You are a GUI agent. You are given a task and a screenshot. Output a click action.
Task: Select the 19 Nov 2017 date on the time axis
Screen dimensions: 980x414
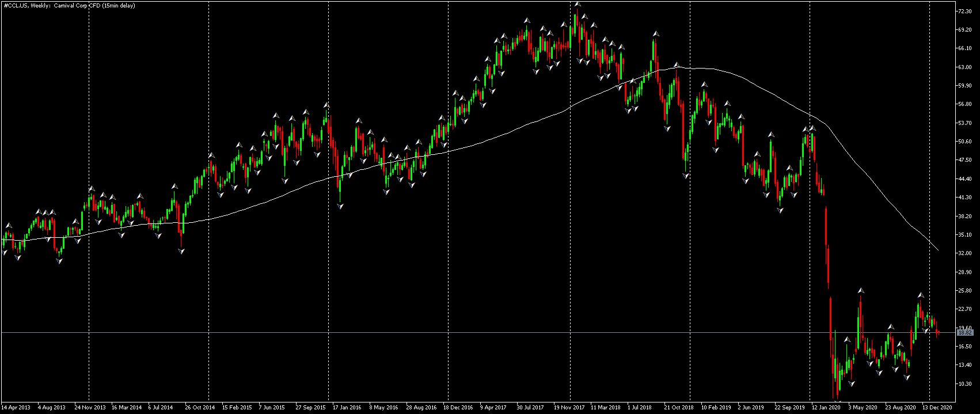[x=569, y=408]
